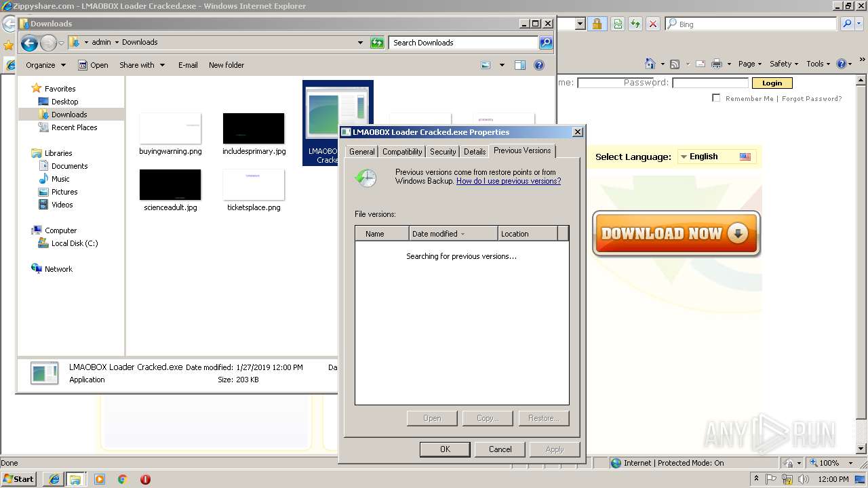This screenshot has width=868, height=488.
Task: Click the Forward arrow in Downloads explorer
Action: point(48,43)
